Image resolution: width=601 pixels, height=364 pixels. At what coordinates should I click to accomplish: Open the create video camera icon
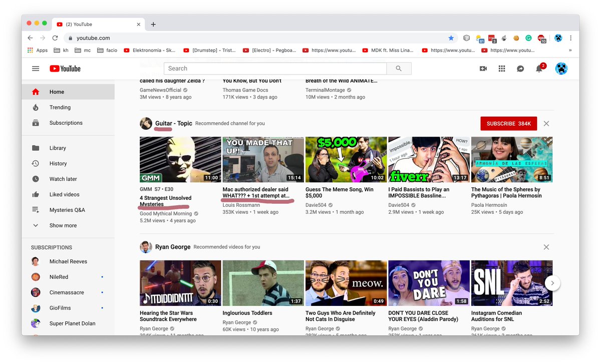coord(483,69)
